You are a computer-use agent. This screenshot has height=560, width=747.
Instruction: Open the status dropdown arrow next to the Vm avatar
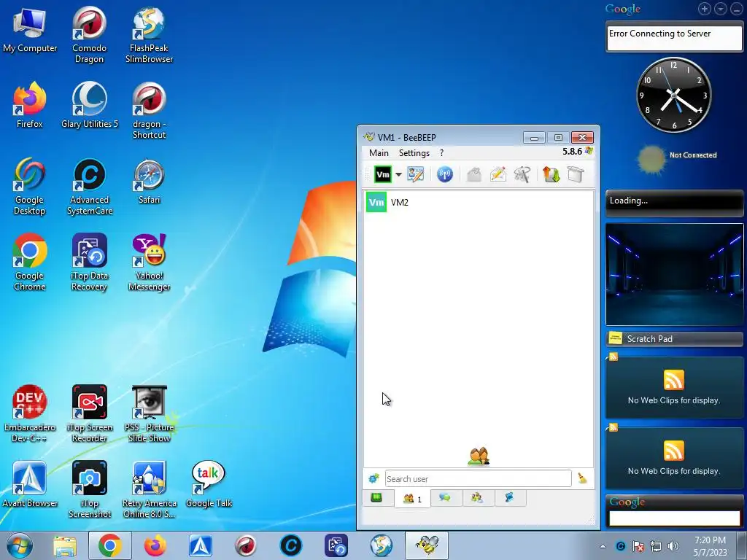click(399, 175)
